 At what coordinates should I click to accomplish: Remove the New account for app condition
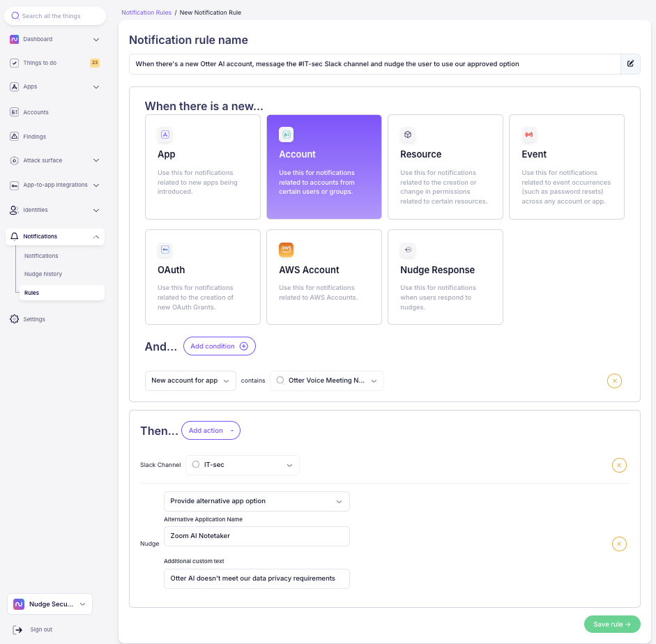pyautogui.click(x=614, y=381)
